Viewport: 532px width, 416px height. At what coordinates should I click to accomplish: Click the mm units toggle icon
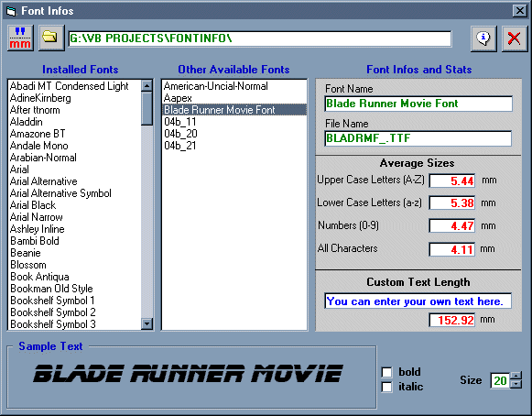coord(20,38)
